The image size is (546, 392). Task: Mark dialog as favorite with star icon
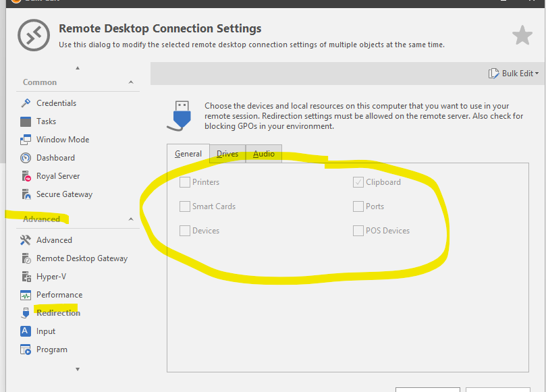click(522, 36)
